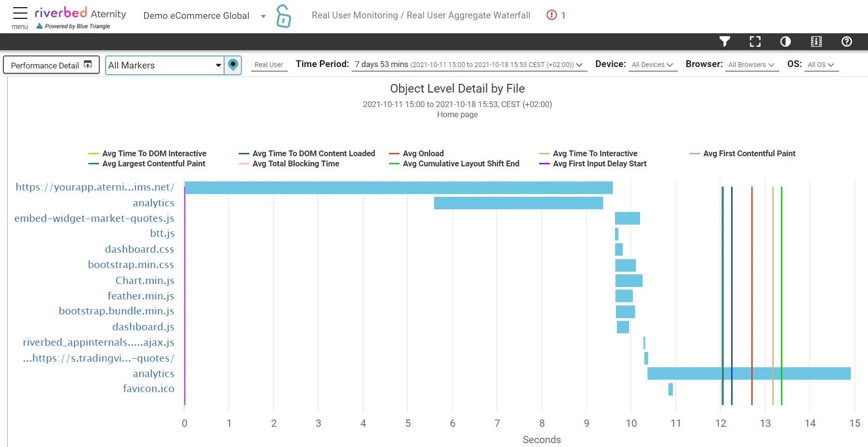This screenshot has width=868, height=447.
Task: Click the red alert notification icon
Action: (552, 15)
